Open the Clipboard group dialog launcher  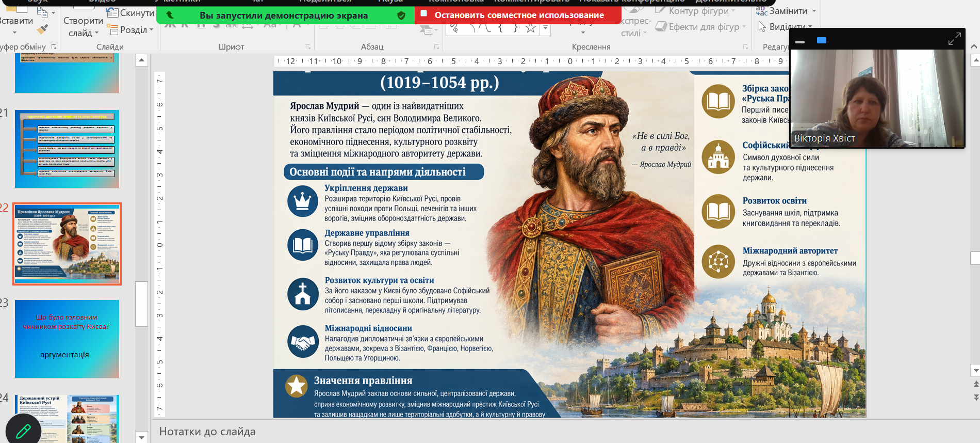click(x=54, y=47)
